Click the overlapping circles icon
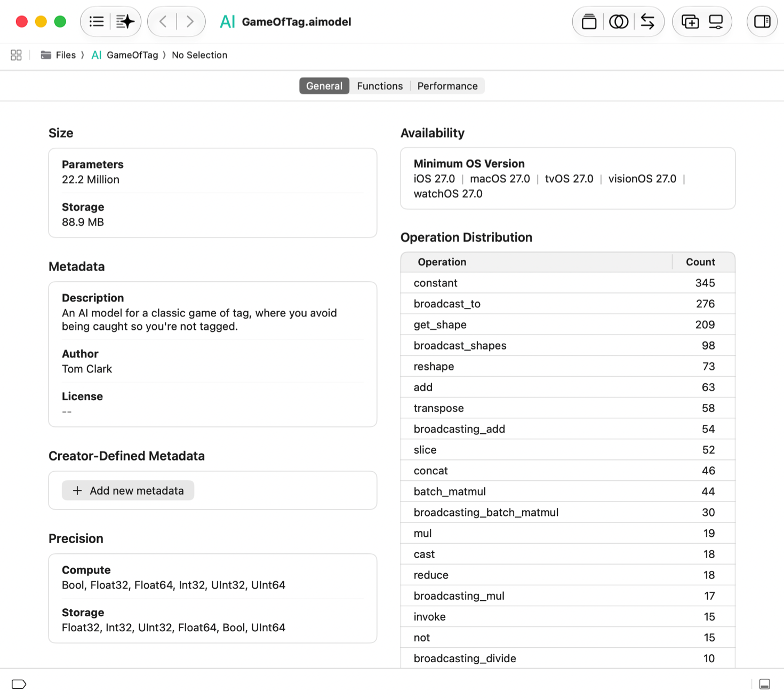Screen dimensions: 784x699 (x=619, y=22)
